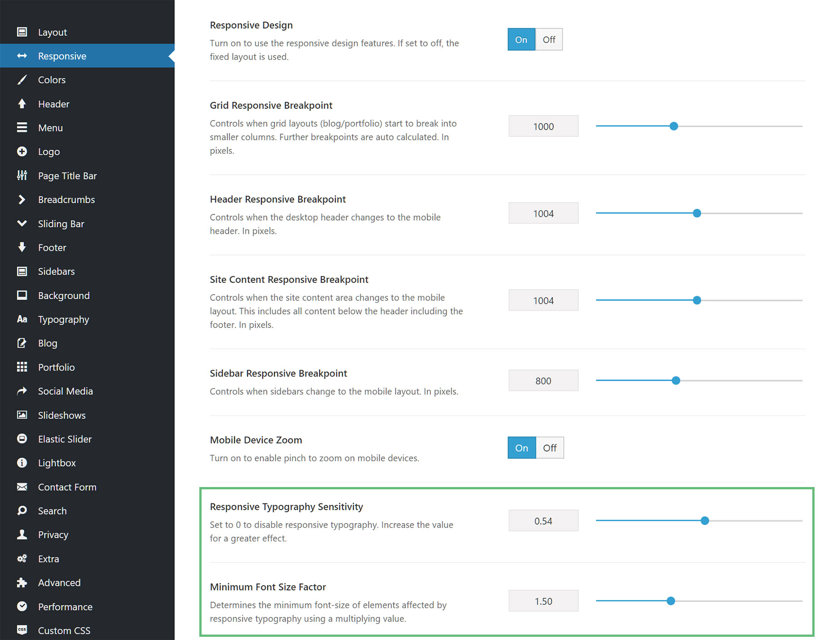840x640 pixels.
Task: Open the Background options section
Action: 87,295
